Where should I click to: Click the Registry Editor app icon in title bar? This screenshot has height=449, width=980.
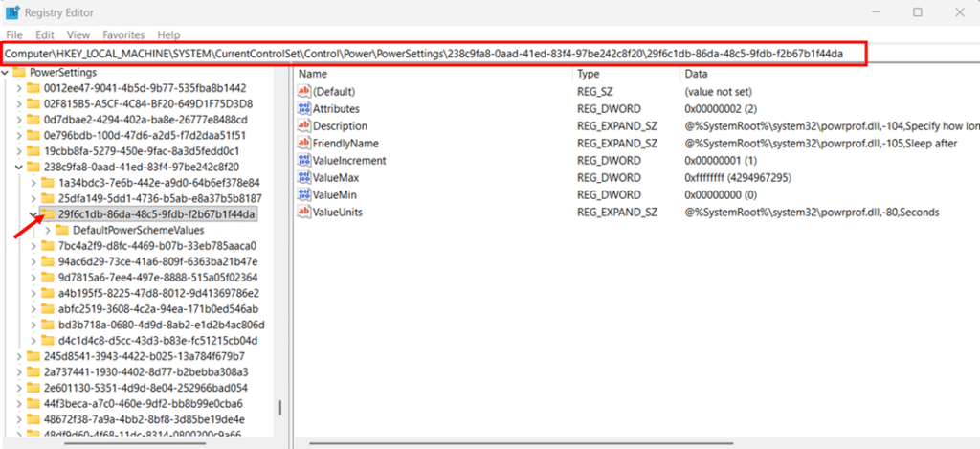[11, 11]
